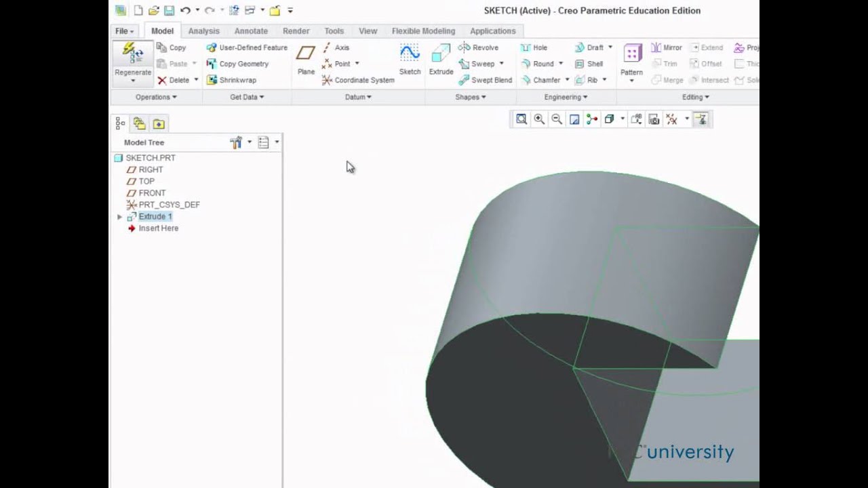Open the File menu
Viewport: 868px width, 488px height.
125,31
